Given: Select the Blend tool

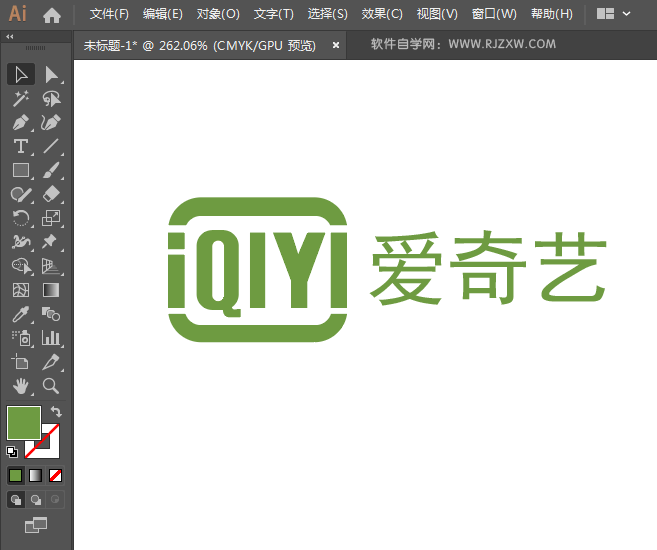Looking at the screenshot, I should click(x=51, y=314).
